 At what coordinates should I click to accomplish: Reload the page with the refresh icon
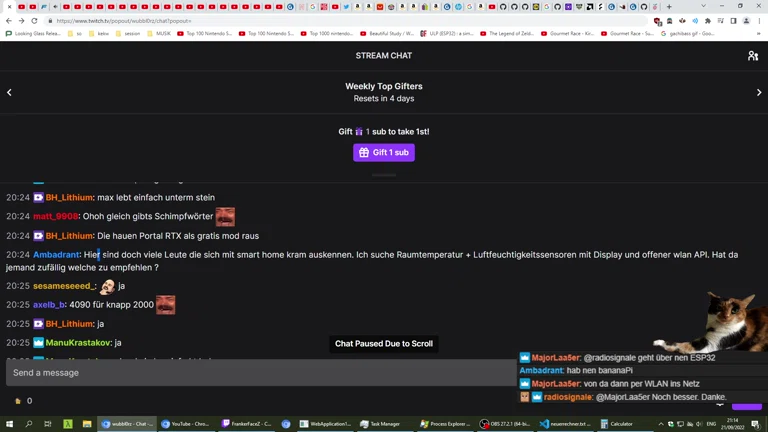(x=34, y=21)
